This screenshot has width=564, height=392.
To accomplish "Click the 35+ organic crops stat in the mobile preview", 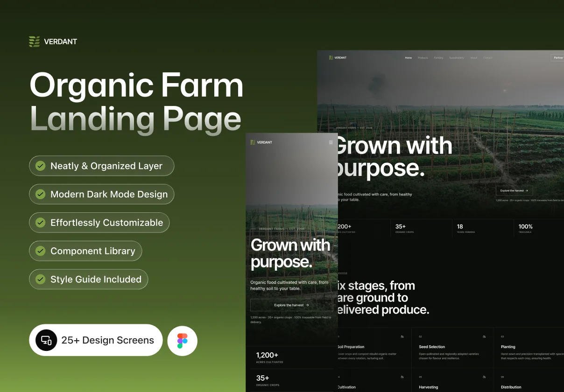I will tap(268, 381).
